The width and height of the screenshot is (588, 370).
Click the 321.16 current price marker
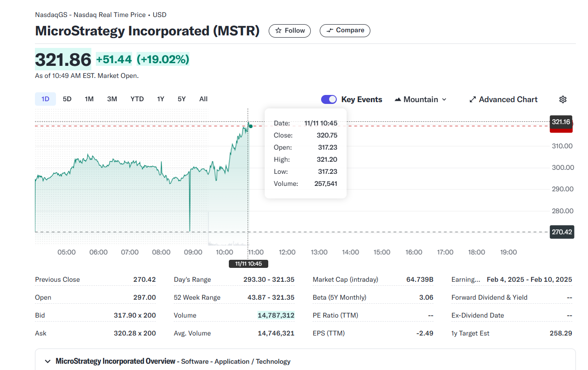pos(561,122)
